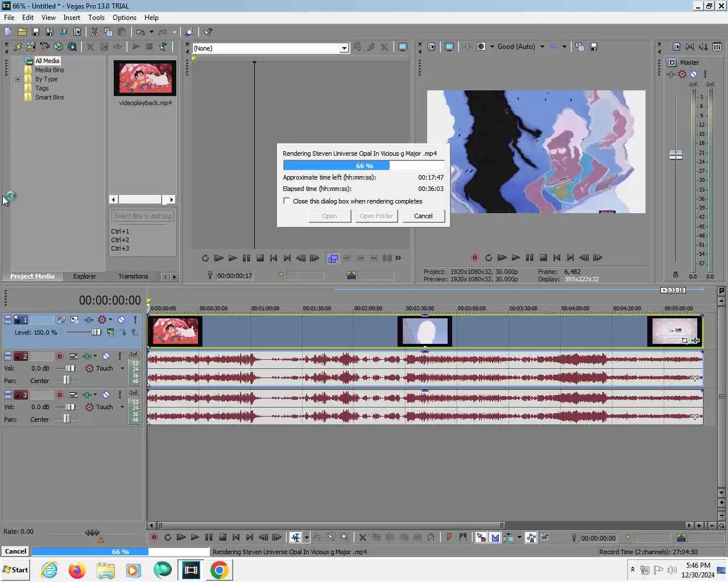Click the Save project floppy icon
The height and width of the screenshot is (582, 728).
pyautogui.click(x=35, y=32)
